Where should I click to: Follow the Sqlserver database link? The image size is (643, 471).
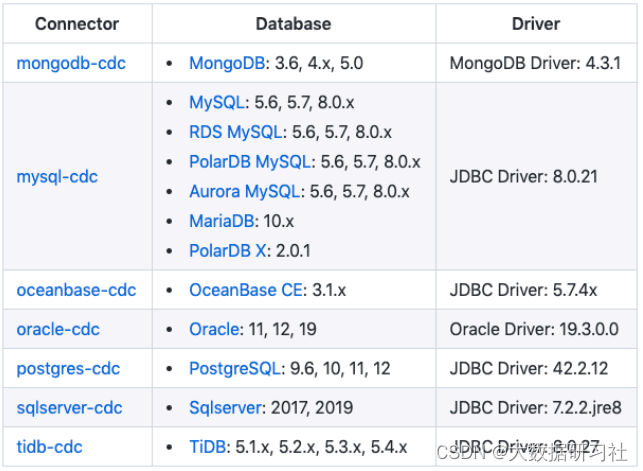(x=226, y=408)
